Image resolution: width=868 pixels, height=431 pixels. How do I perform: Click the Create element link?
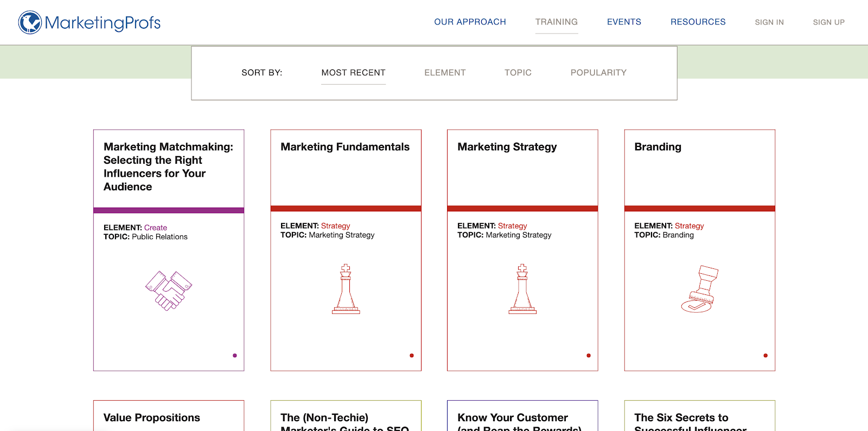click(x=156, y=228)
